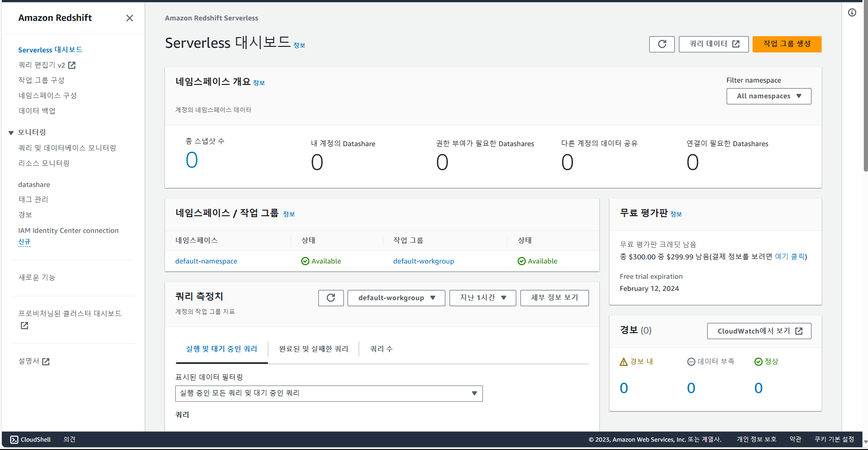Open 리소스 모니터링 in the sidebar

click(x=44, y=163)
